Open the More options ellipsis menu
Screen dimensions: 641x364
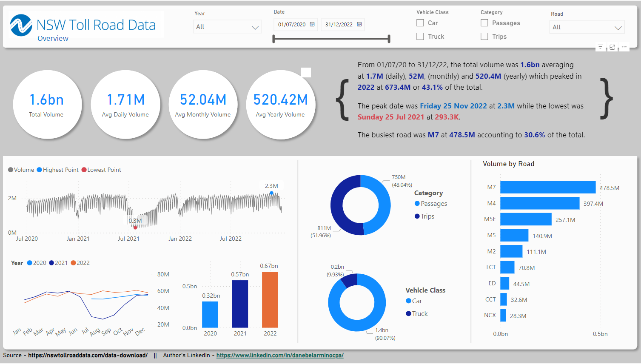[x=624, y=47]
